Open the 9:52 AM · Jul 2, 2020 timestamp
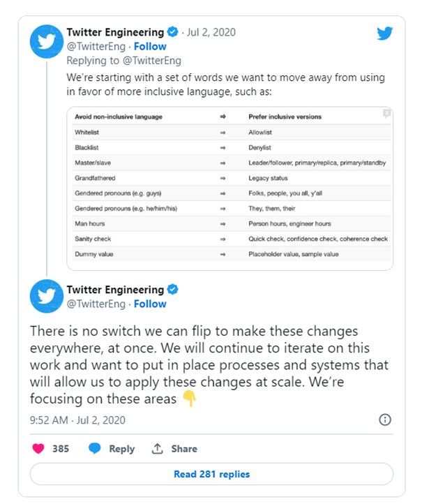This screenshot has width=422, height=504. (77, 420)
